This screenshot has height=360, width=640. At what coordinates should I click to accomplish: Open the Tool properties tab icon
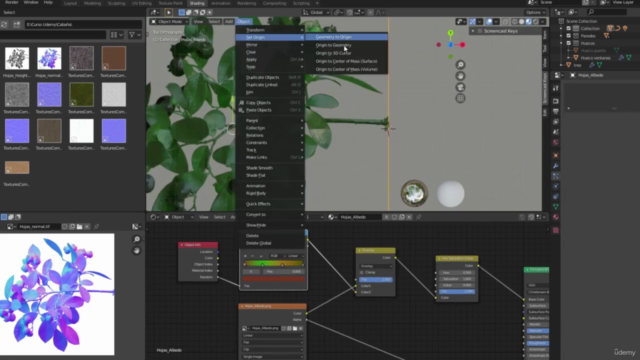coord(556,88)
